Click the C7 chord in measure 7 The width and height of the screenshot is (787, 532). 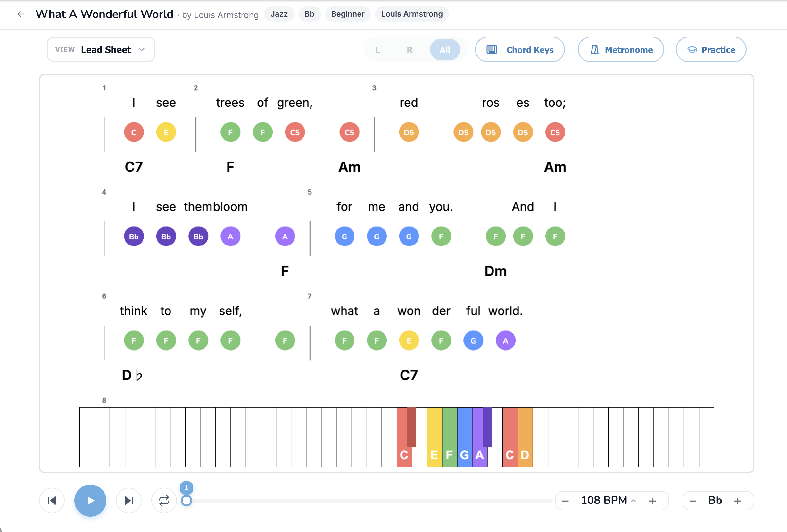(x=409, y=375)
